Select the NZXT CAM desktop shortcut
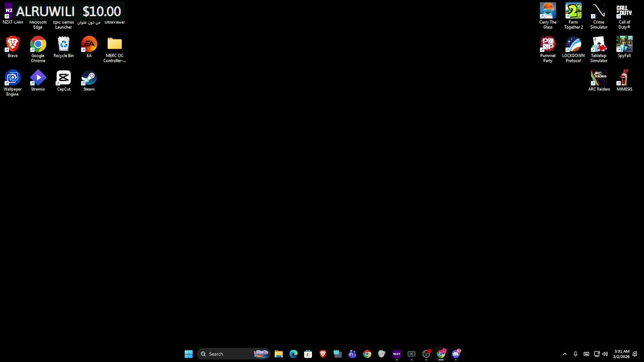 13,14
